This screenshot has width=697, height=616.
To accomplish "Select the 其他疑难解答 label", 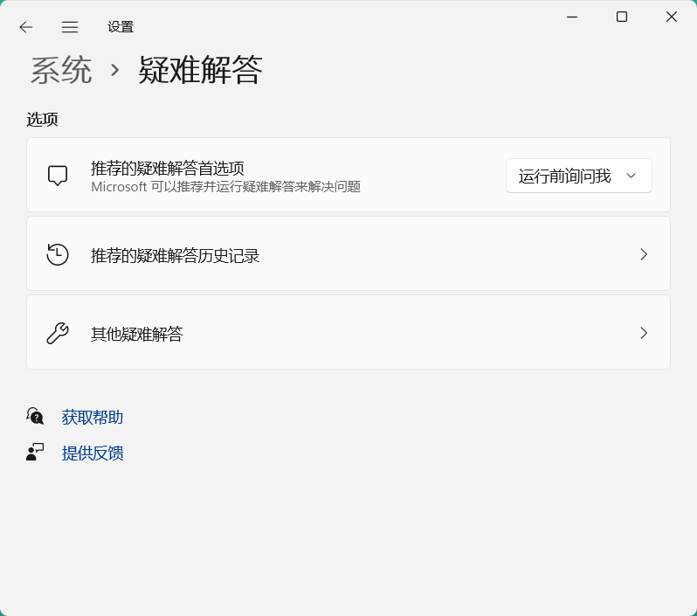I will click(137, 334).
